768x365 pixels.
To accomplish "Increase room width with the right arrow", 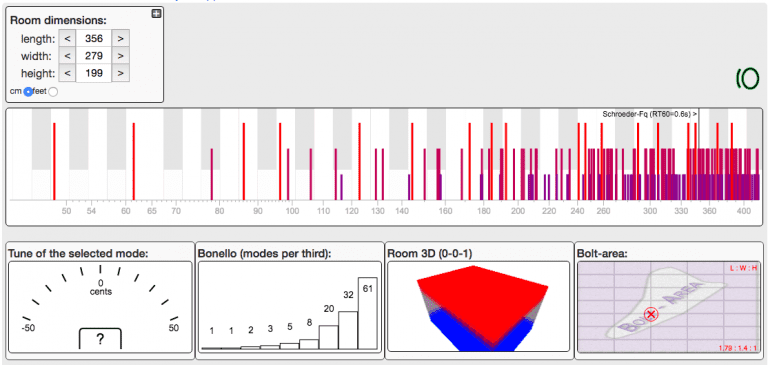I will coord(120,56).
